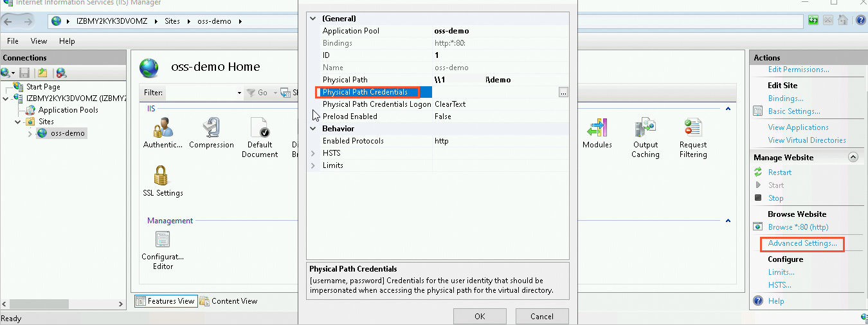Click in the Filter text field
The width and height of the screenshot is (868, 325).
coord(200,93)
